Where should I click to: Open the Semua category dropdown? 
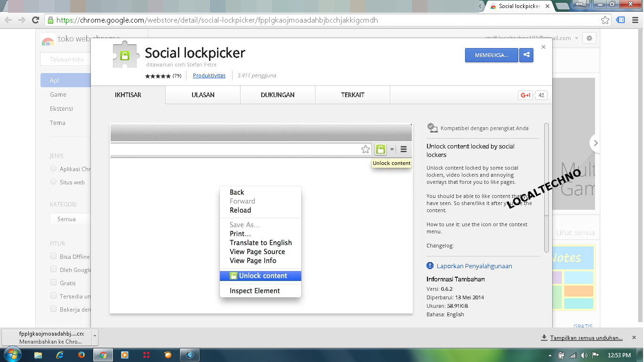click(x=70, y=219)
